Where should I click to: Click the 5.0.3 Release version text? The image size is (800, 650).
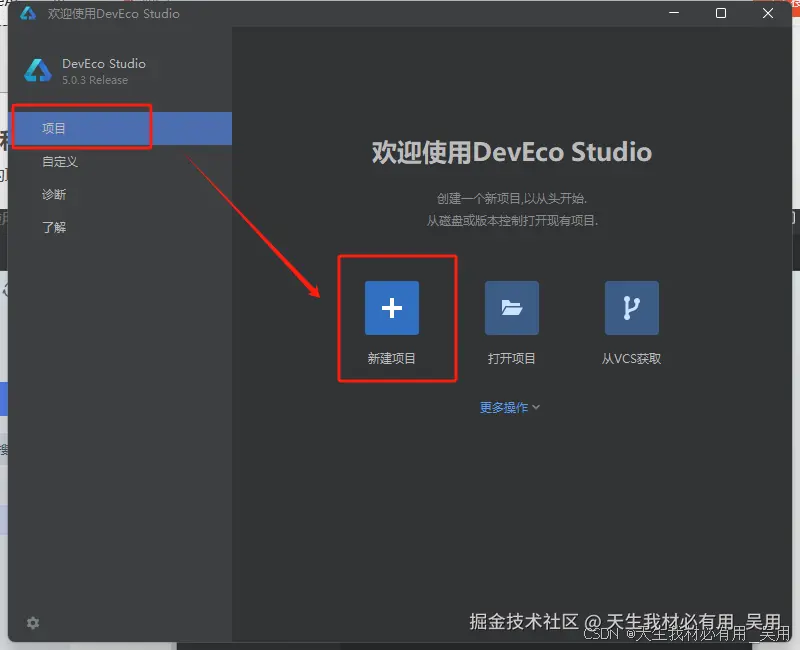[x=95, y=80]
